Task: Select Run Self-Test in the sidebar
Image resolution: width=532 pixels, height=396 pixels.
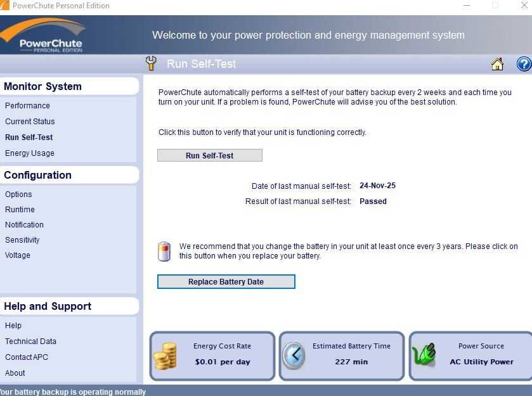Action: click(29, 137)
